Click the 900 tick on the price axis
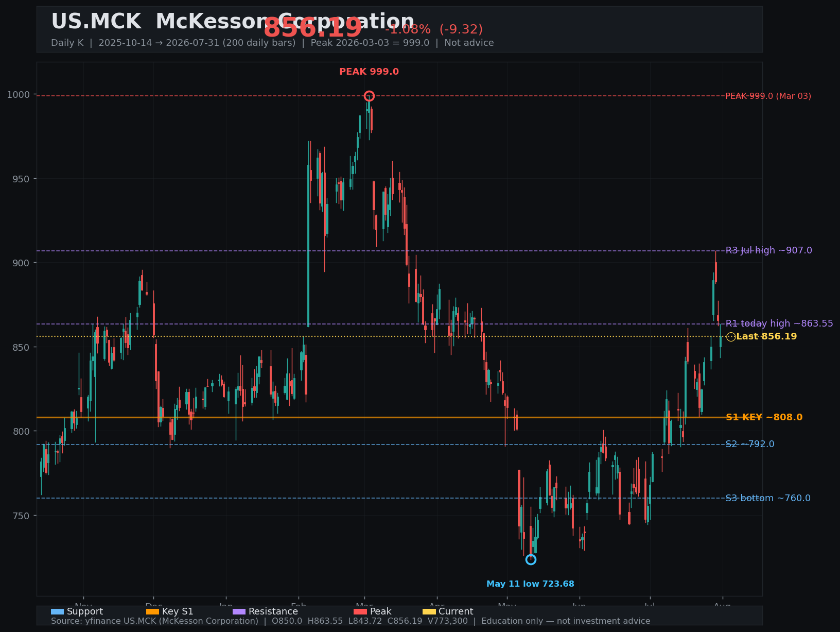 click(21, 263)
